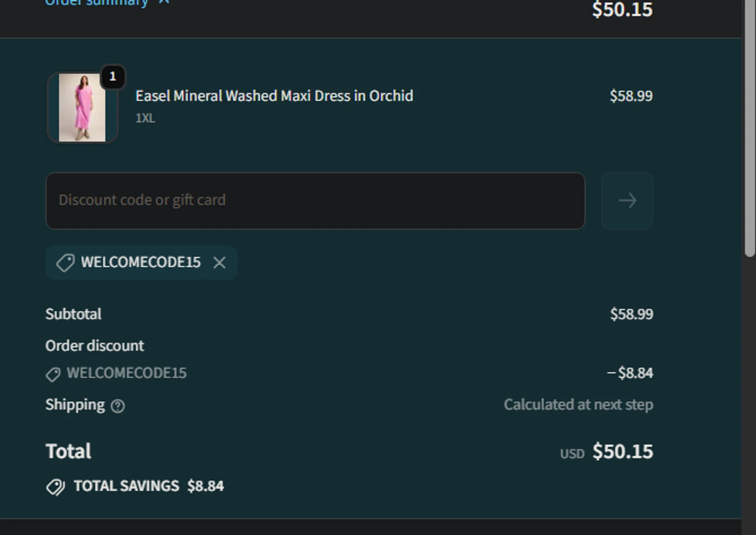The image size is (756, 535).
Task: Click the tag icon on the WELCOMECODE15 chip
Action: coord(65,263)
